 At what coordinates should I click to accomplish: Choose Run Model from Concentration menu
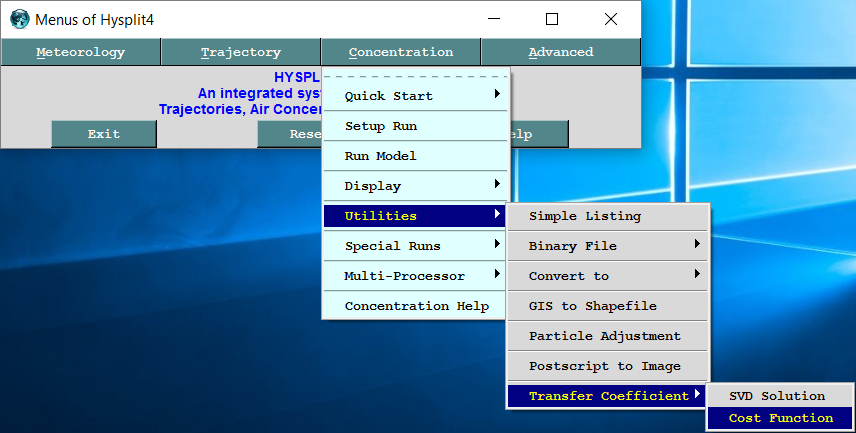coord(415,156)
